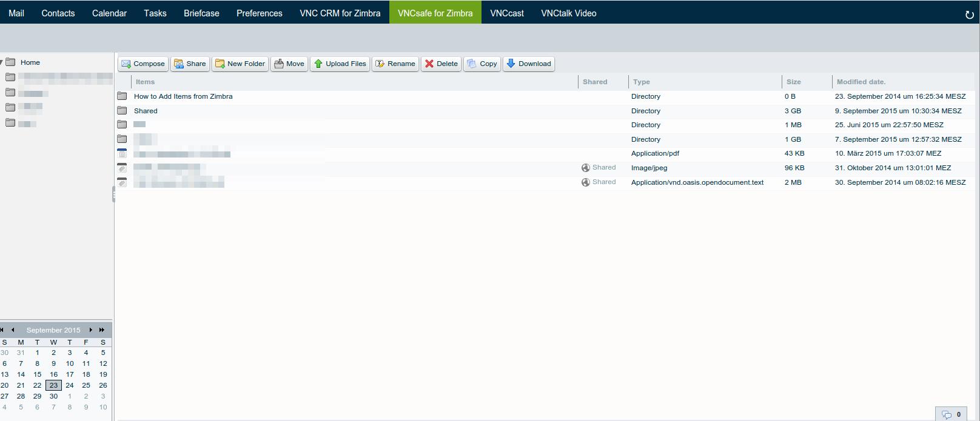Click the Move icon in toolbar
The width and height of the screenshot is (980, 421).
pos(279,64)
